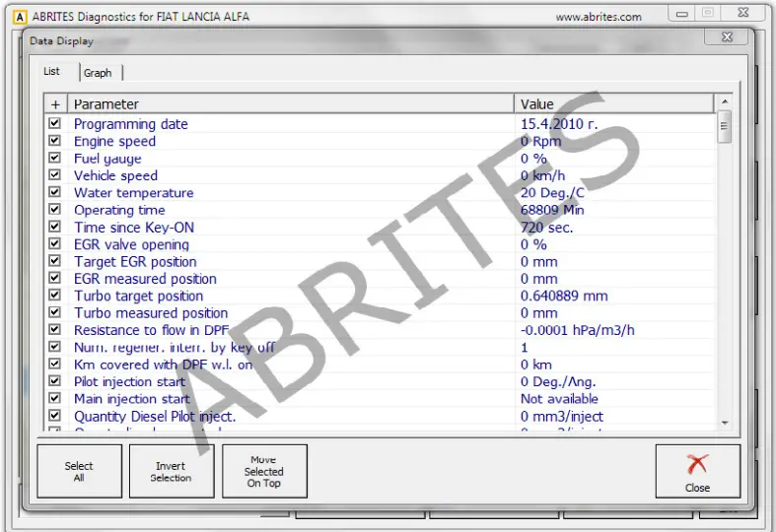
Task: Toggle the Engine speed checkbox
Action: (54, 141)
